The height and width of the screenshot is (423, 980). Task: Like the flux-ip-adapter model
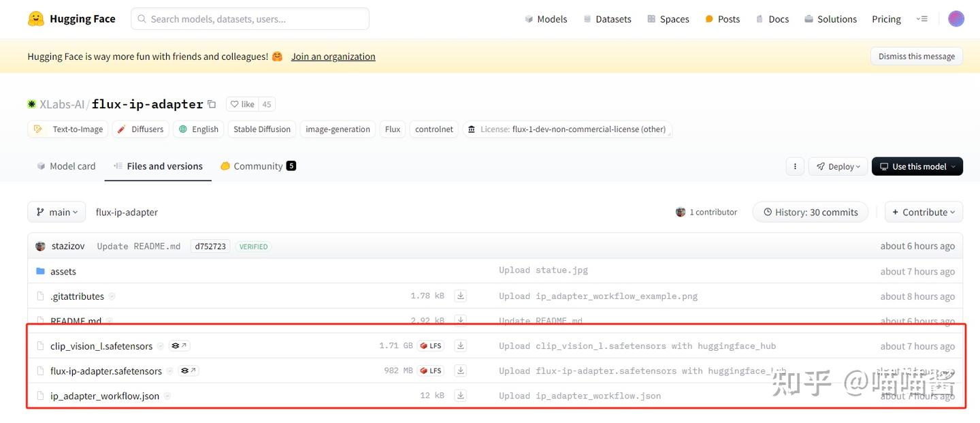pyautogui.click(x=242, y=104)
